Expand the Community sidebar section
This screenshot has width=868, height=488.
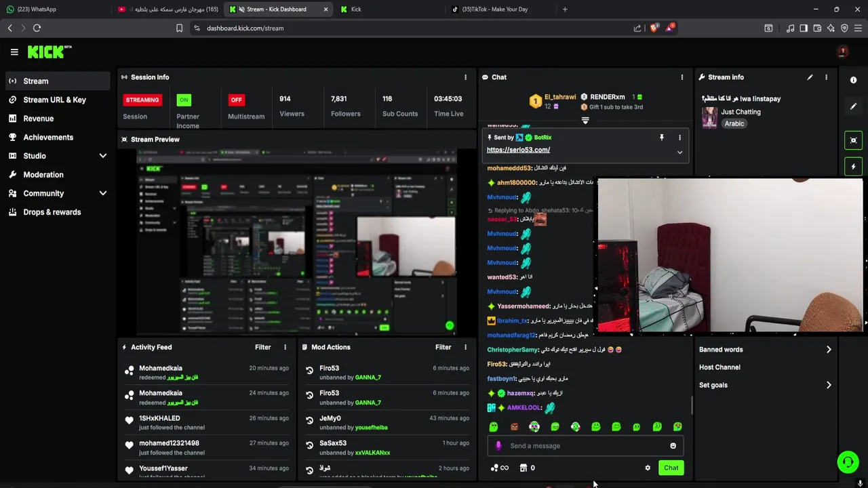pos(103,193)
